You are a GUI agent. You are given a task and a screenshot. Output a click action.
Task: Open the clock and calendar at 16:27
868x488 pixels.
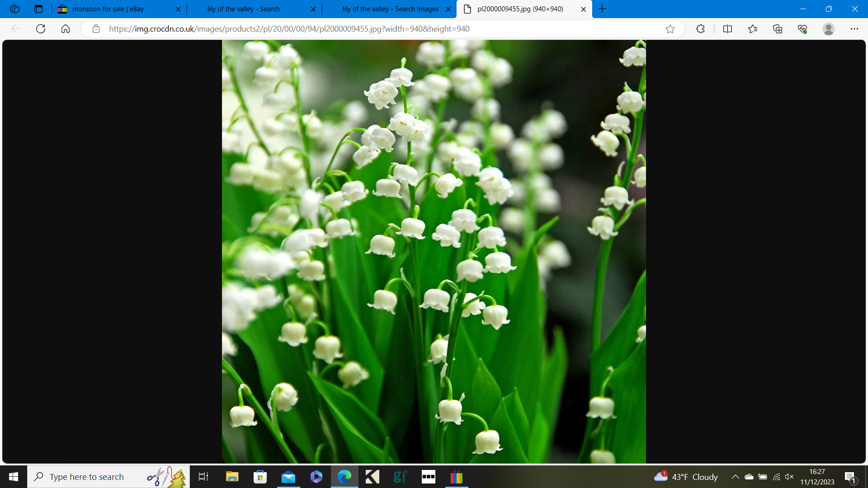pos(817,477)
